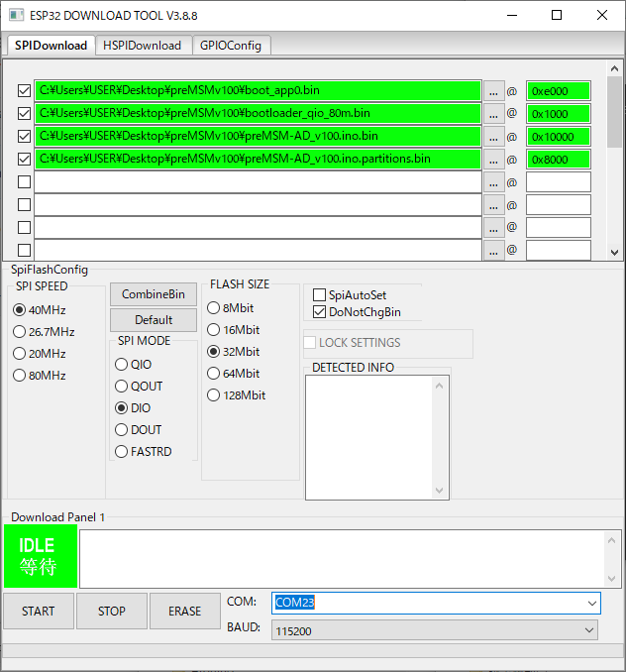Click the DETECTED INFO up arrow

pyautogui.click(x=440, y=386)
